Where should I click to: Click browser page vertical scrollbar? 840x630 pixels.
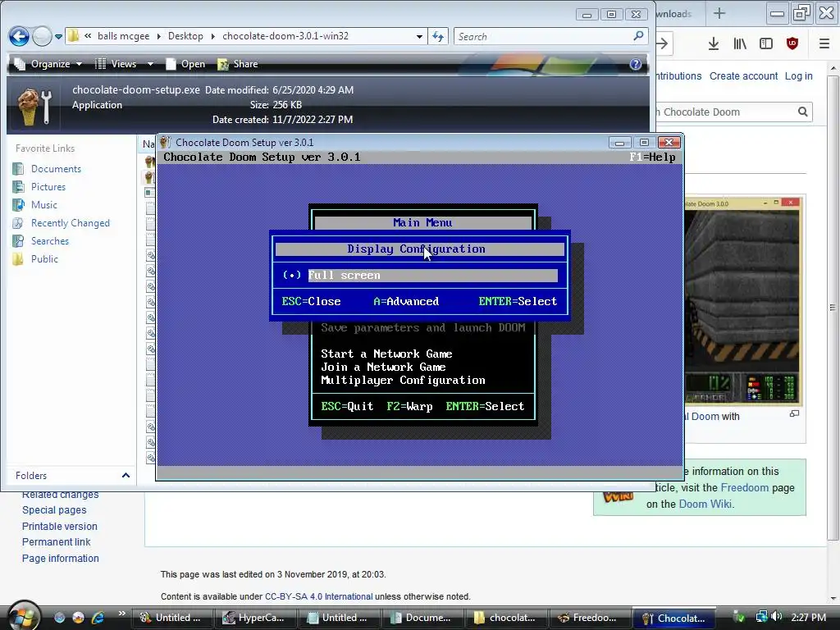[x=833, y=308]
